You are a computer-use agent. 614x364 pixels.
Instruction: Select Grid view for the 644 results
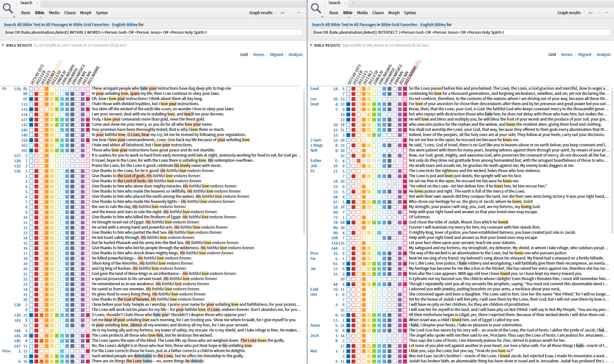point(552,55)
